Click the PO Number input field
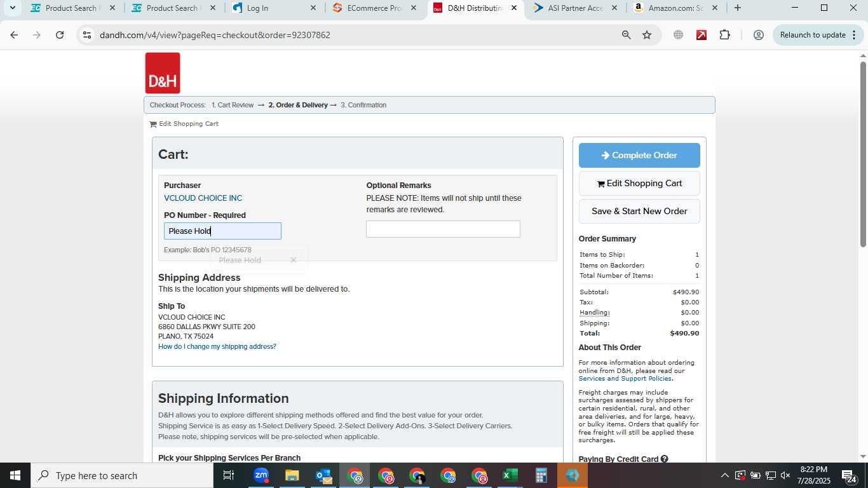Image resolution: width=868 pixels, height=488 pixels. point(222,231)
